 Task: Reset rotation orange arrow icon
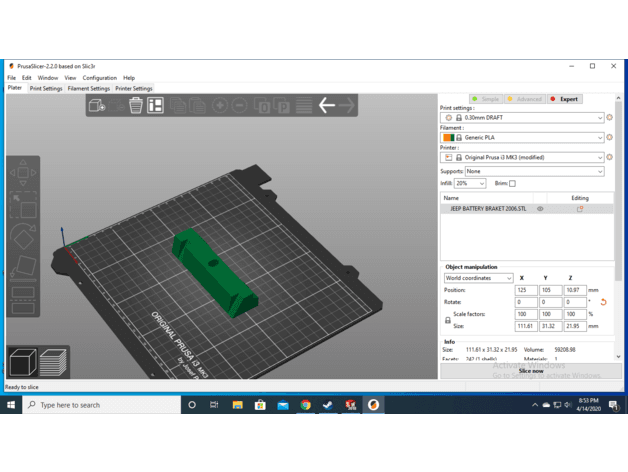(604, 302)
